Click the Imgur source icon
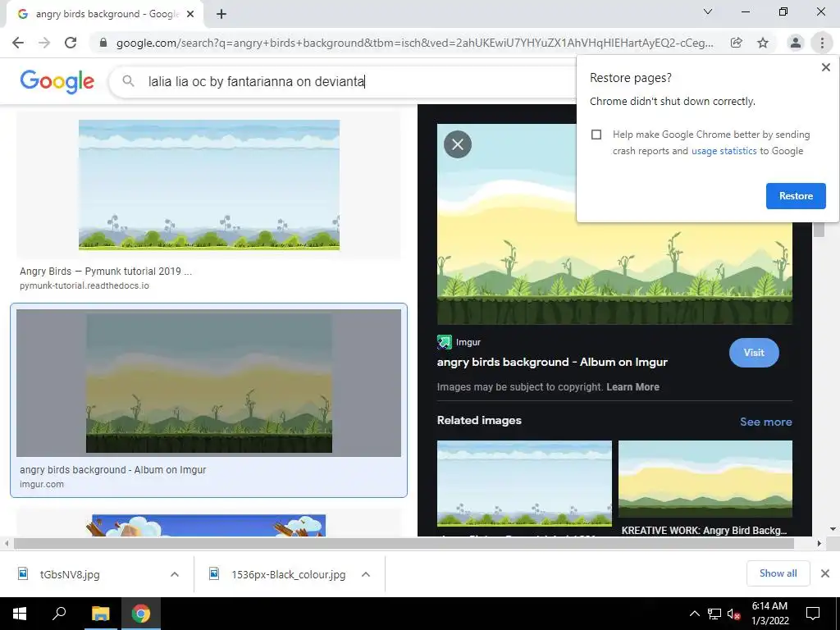 444,342
